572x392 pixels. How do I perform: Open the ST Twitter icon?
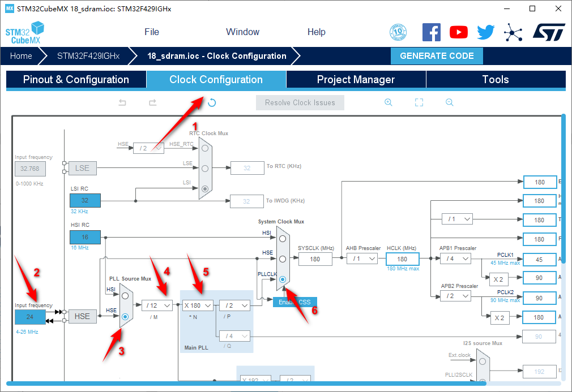click(485, 32)
